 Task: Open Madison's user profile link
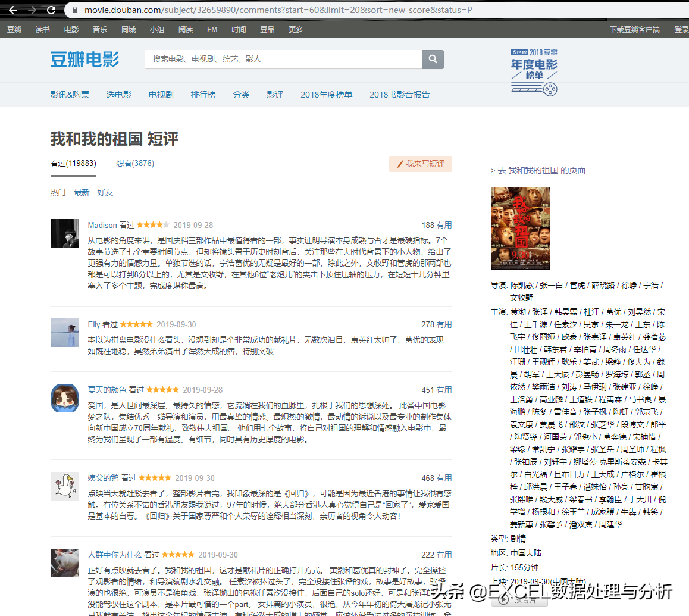102,225
